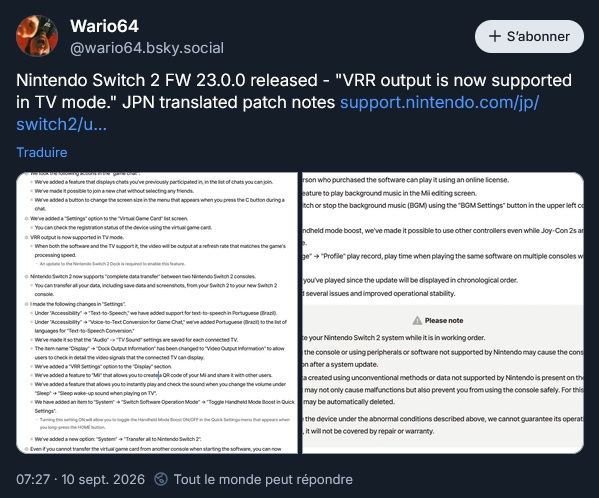Follow the account with S'abonner button
The height and width of the screenshot is (498, 599).
pos(529,36)
